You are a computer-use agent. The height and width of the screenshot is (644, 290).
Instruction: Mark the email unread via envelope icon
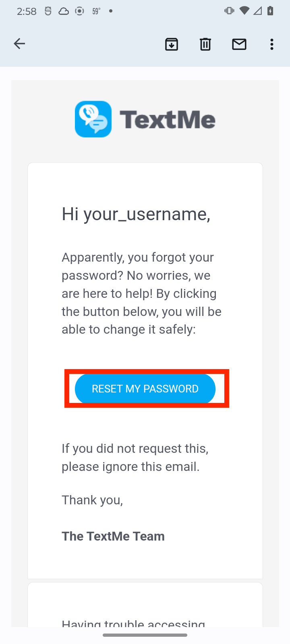point(239,44)
